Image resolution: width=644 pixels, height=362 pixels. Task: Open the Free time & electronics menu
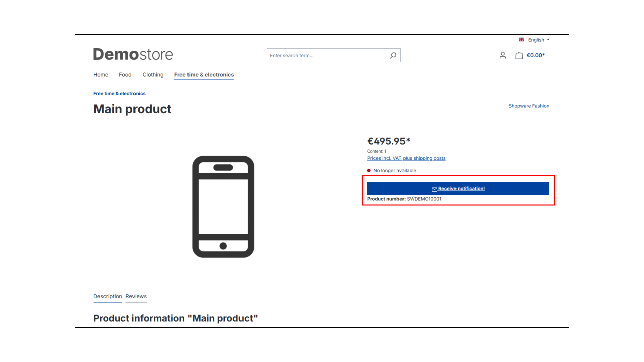pyautogui.click(x=204, y=74)
